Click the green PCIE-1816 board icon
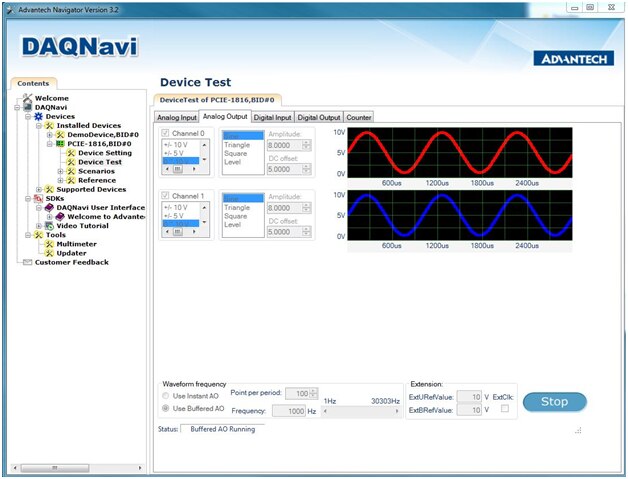Screen dimensions: 628x479 (60, 143)
